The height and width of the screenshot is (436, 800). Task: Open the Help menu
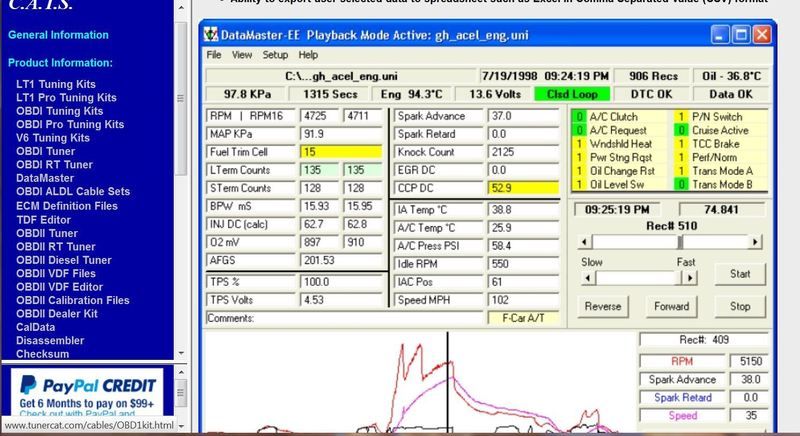click(308, 55)
